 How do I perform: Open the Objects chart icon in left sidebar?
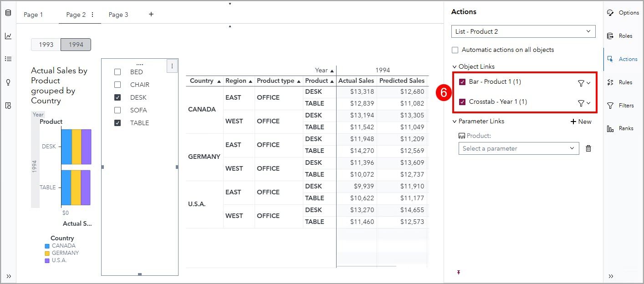point(8,36)
